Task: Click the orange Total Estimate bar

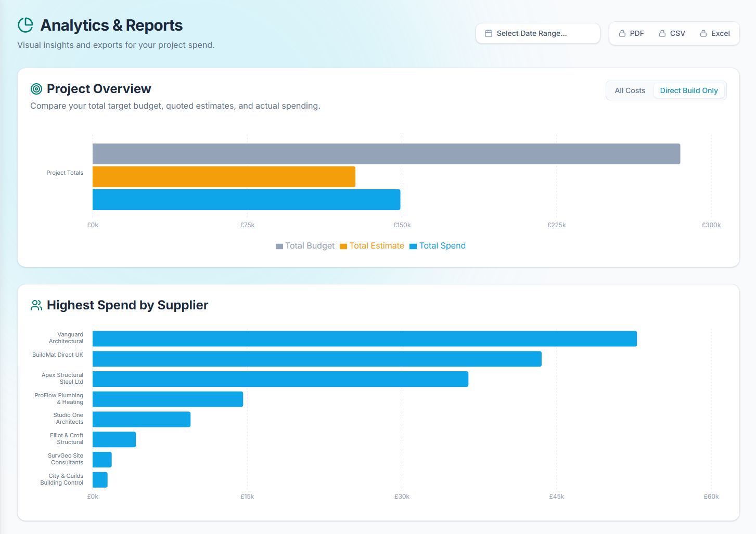Action: pyautogui.click(x=224, y=177)
